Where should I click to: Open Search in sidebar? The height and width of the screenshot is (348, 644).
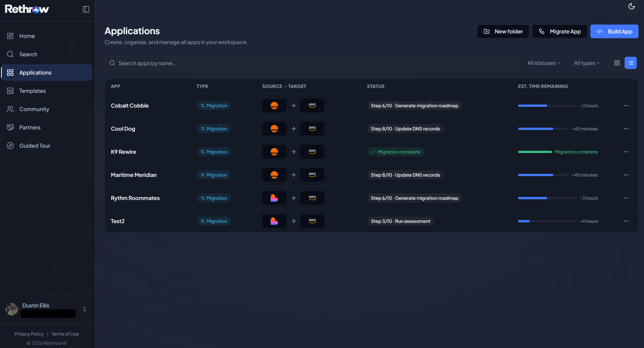coord(47,54)
